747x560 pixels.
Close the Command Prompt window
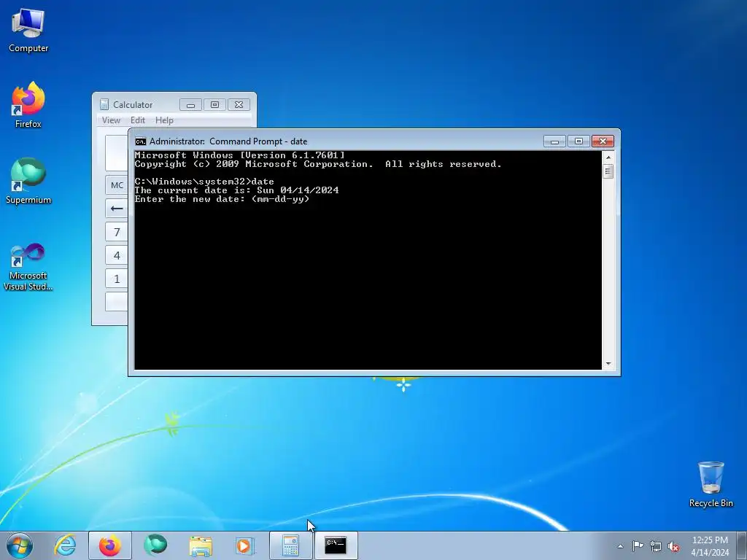click(x=603, y=141)
